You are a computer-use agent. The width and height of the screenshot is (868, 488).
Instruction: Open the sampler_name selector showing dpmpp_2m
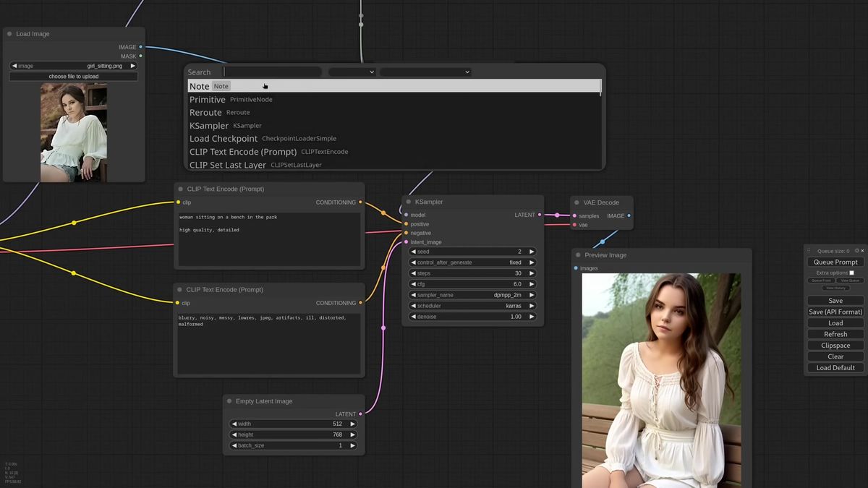[473, 295]
